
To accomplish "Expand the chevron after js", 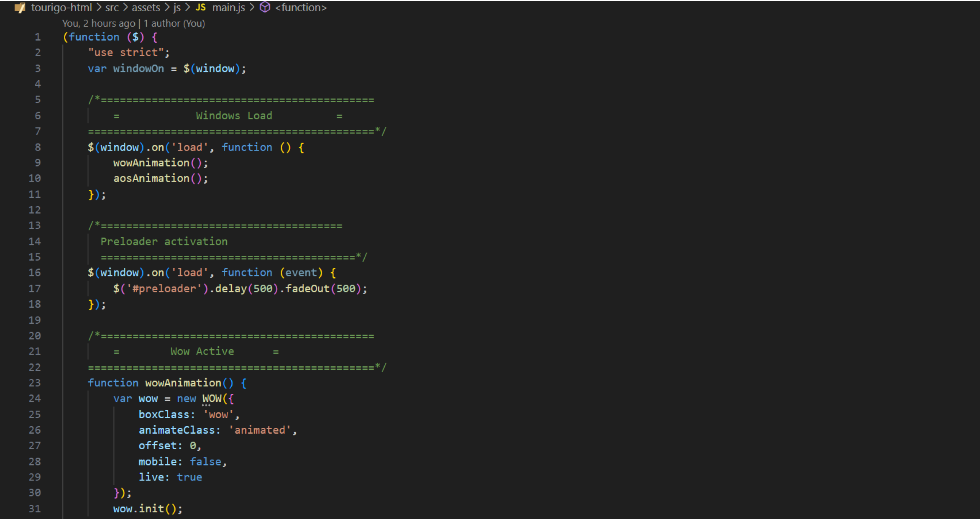I will coord(188,8).
